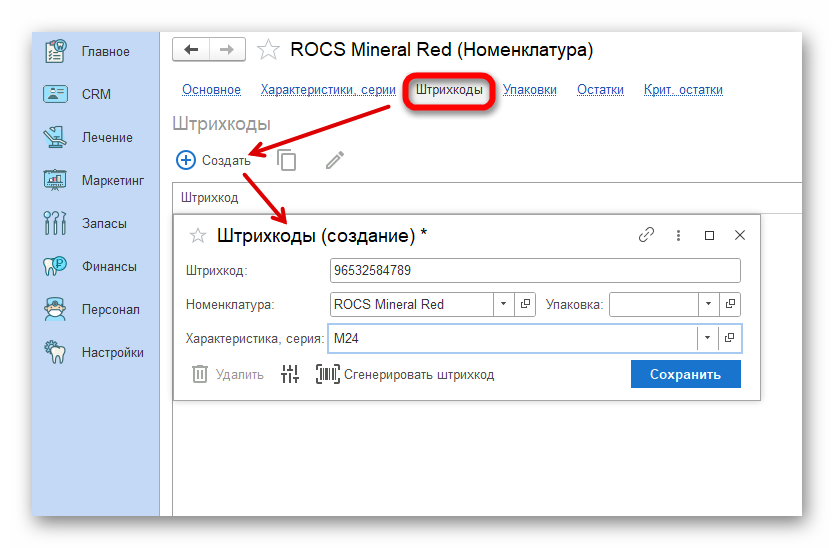Viewport: 834px width, 548px height.
Task: Star the Штрихкоды (создание) dialog
Action: pos(198,235)
